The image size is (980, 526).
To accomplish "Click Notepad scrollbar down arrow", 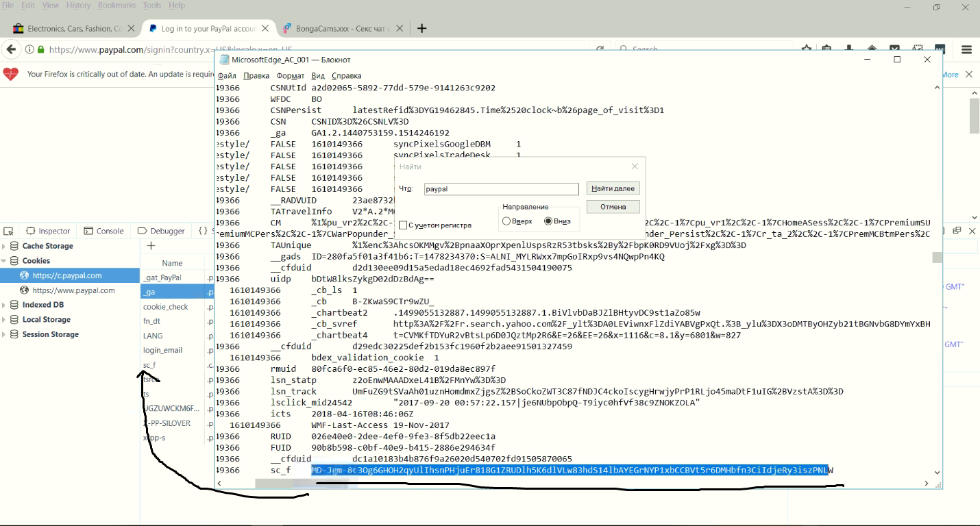I will coord(937,473).
